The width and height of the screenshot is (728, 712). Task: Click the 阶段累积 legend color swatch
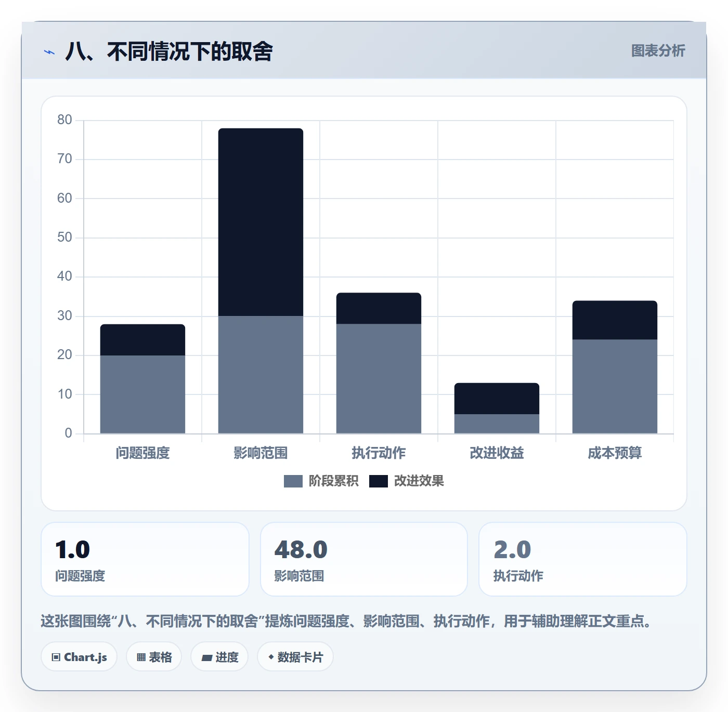pos(293,481)
